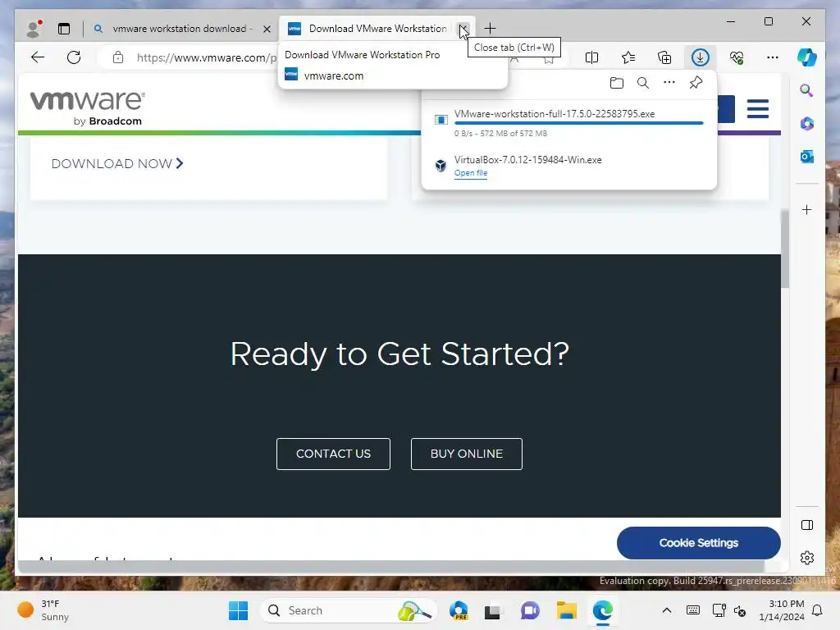This screenshot has width=840, height=630.
Task: View site information lock icon
Action: click(118, 57)
